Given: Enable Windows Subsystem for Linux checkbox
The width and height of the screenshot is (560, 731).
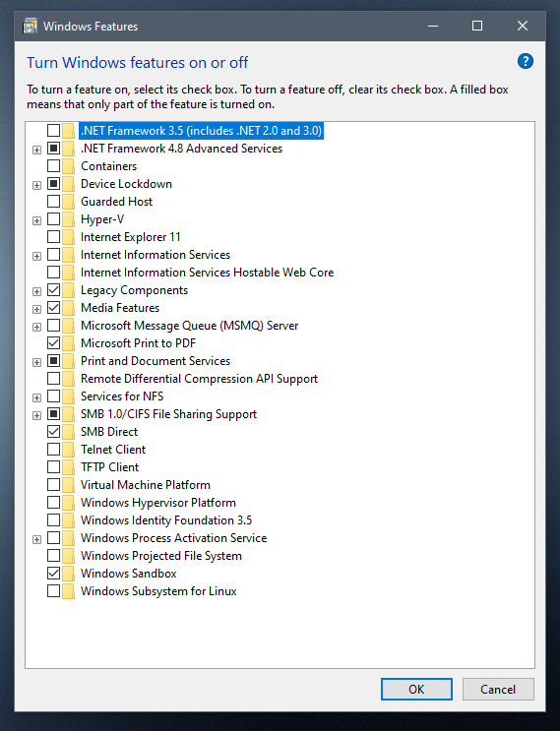Looking at the screenshot, I should point(53,591).
